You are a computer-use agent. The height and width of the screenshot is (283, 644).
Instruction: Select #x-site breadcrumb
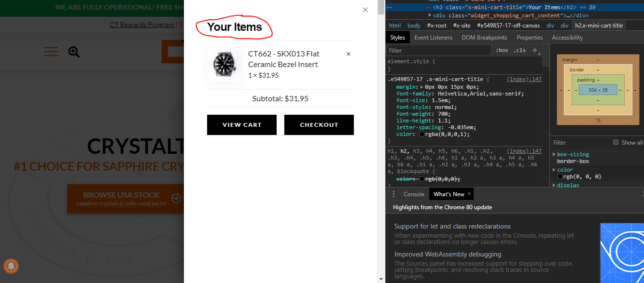(462, 26)
